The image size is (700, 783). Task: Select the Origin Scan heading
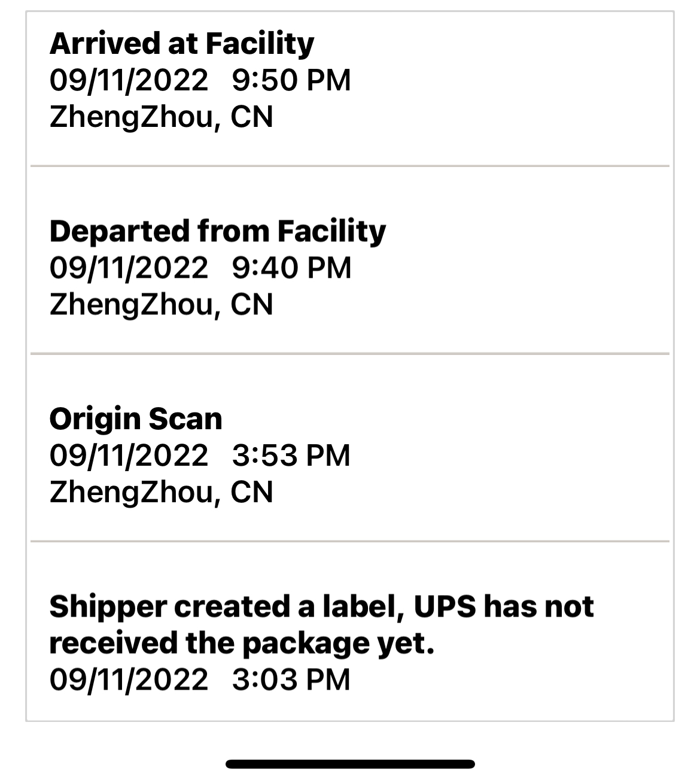[x=136, y=418]
